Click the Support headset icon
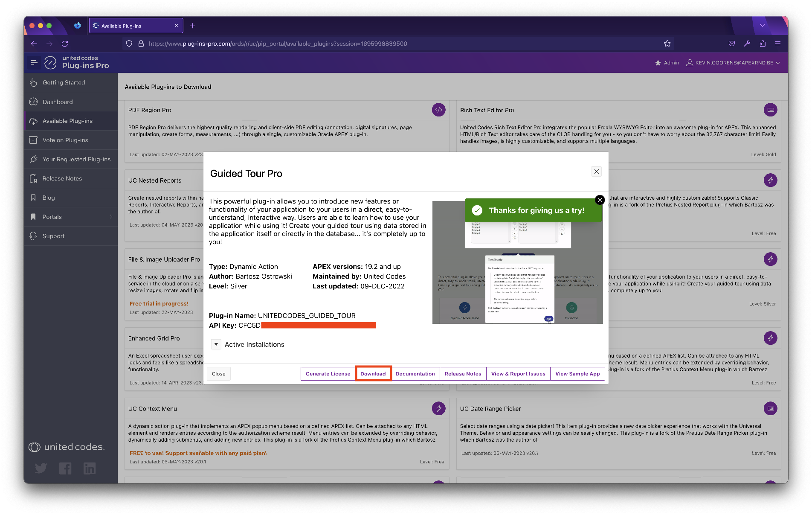The width and height of the screenshot is (812, 515). (x=33, y=236)
